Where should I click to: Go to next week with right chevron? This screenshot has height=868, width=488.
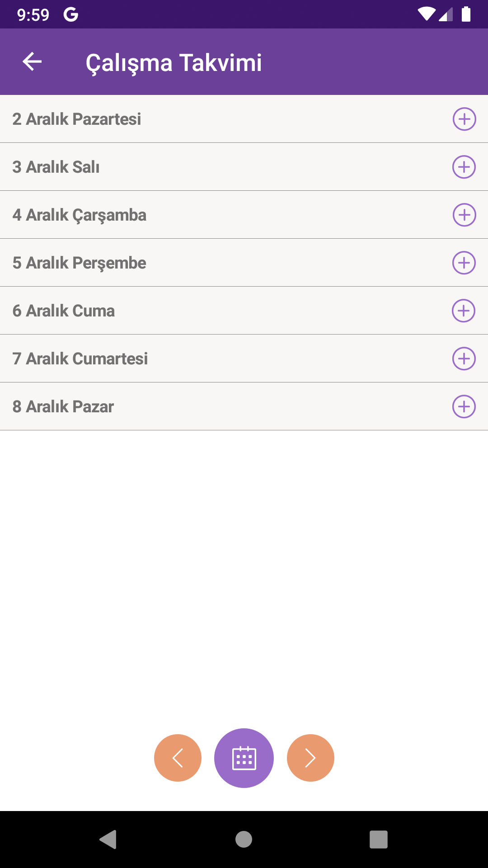[x=310, y=758]
